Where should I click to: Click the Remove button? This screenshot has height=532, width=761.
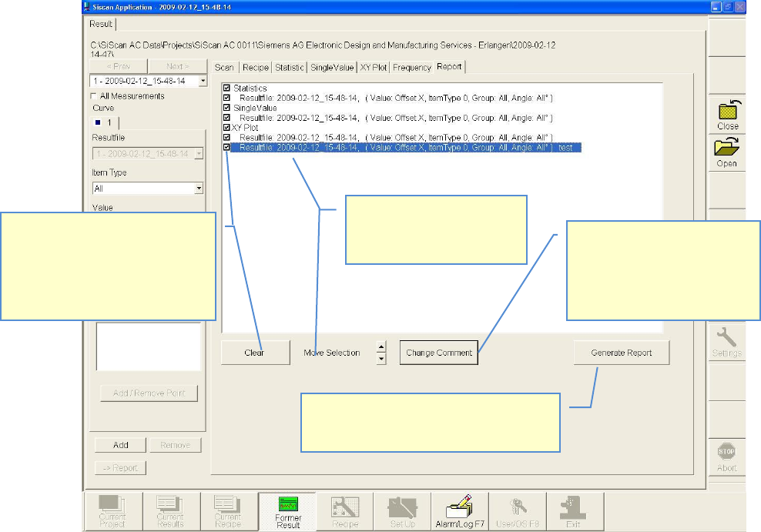(175, 445)
